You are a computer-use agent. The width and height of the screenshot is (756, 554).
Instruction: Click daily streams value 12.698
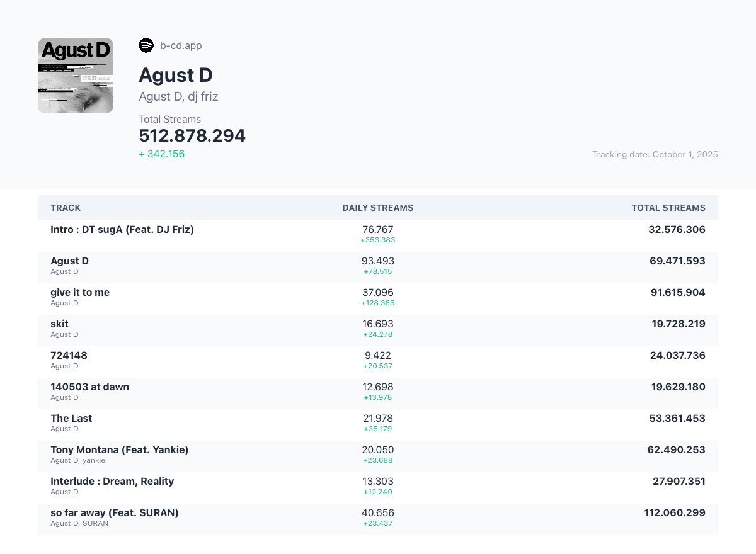coord(378,387)
